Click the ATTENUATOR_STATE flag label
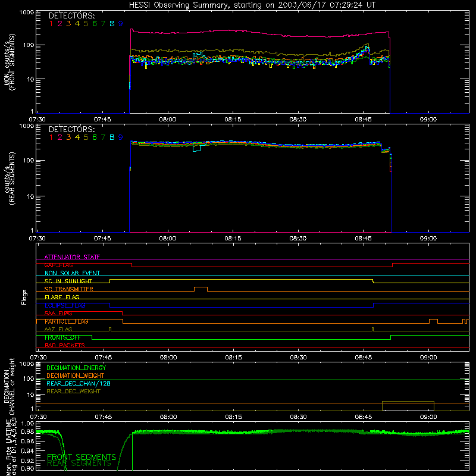This screenshot has width=476, height=476. pyautogui.click(x=72, y=257)
